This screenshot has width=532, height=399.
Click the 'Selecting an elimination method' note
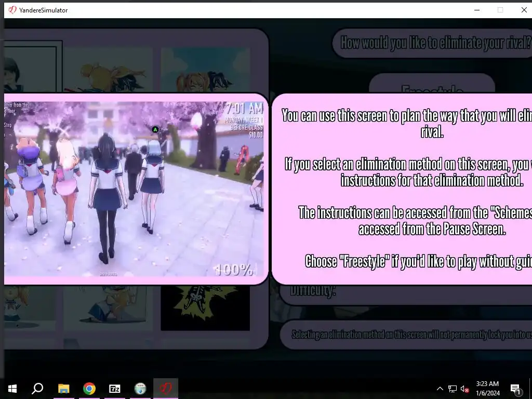point(406,335)
